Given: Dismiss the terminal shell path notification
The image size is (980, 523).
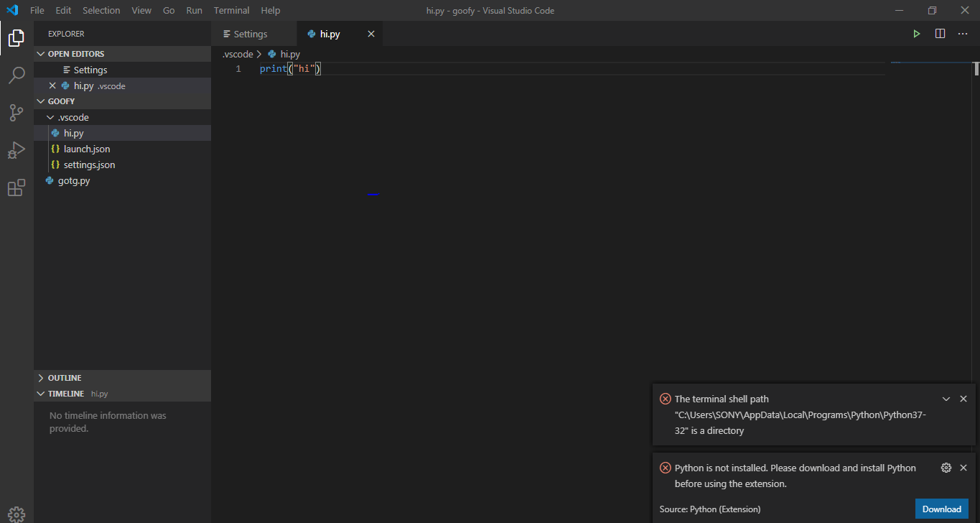Looking at the screenshot, I should [x=963, y=399].
